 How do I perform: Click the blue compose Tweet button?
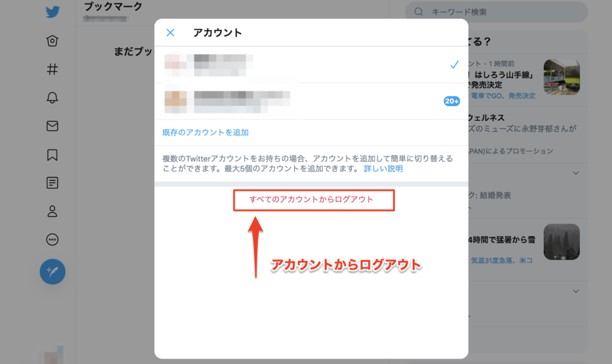(x=53, y=271)
